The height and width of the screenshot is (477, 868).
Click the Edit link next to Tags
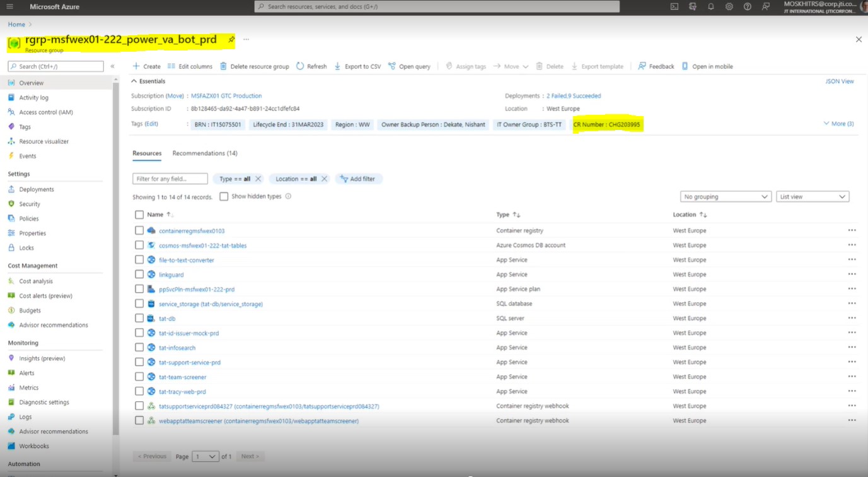(x=151, y=124)
